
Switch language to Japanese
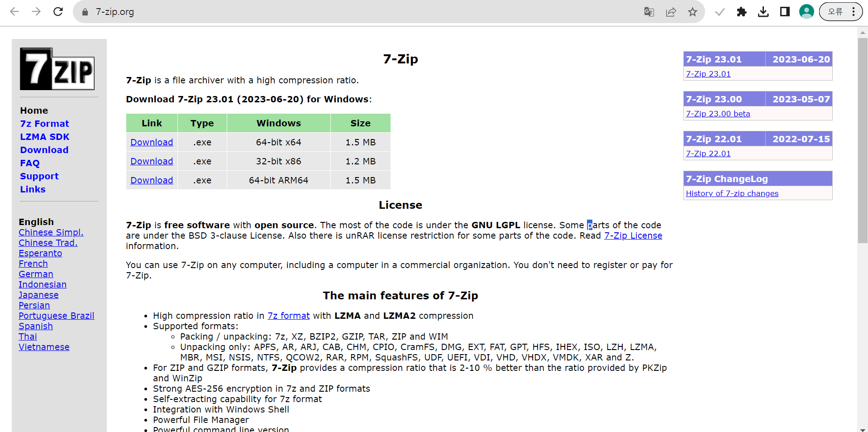click(x=38, y=295)
